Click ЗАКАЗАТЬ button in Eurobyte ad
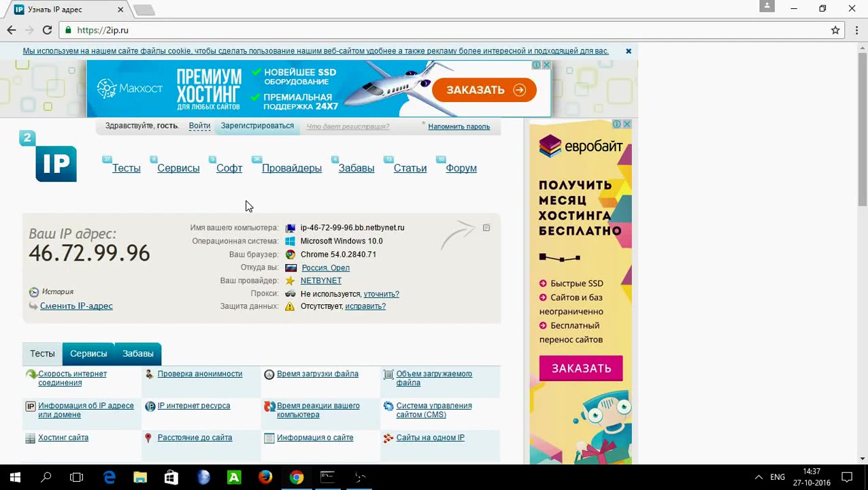This screenshot has width=868, height=490. (x=581, y=368)
